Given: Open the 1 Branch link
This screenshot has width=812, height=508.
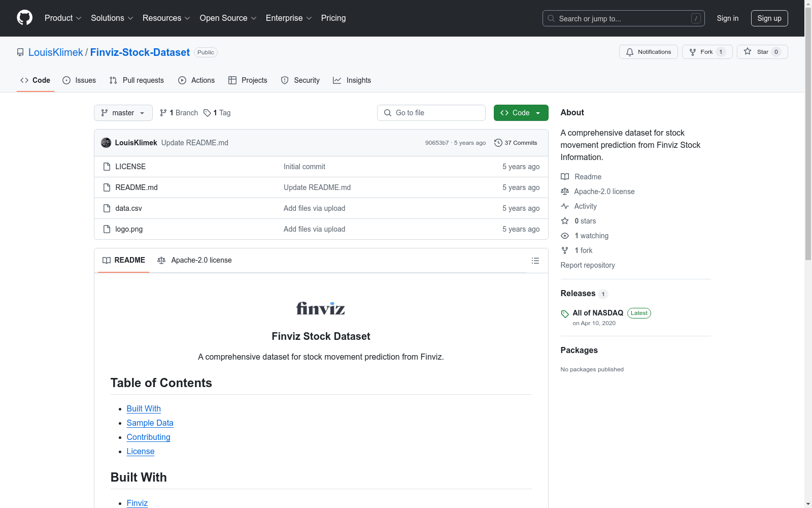Looking at the screenshot, I should coord(179,113).
